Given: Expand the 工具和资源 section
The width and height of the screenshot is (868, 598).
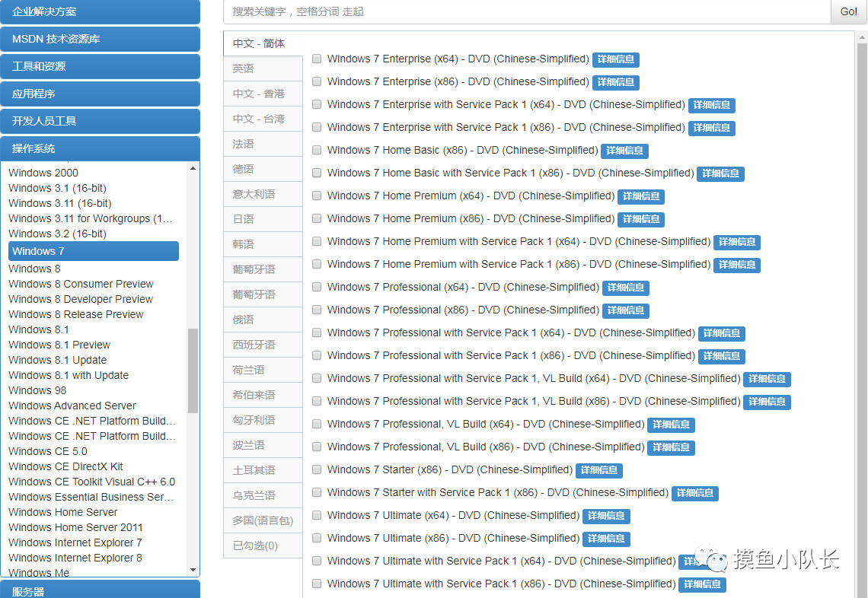Looking at the screenshot, I should [101, 66].
